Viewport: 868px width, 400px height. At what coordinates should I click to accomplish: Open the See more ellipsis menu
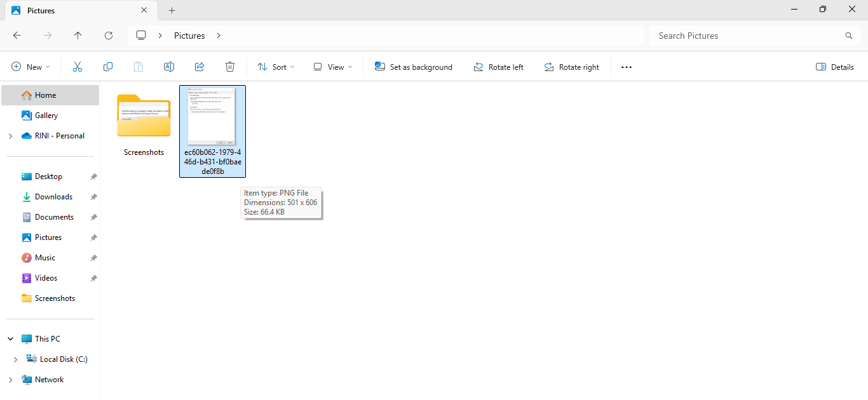(x=627, y=67)
